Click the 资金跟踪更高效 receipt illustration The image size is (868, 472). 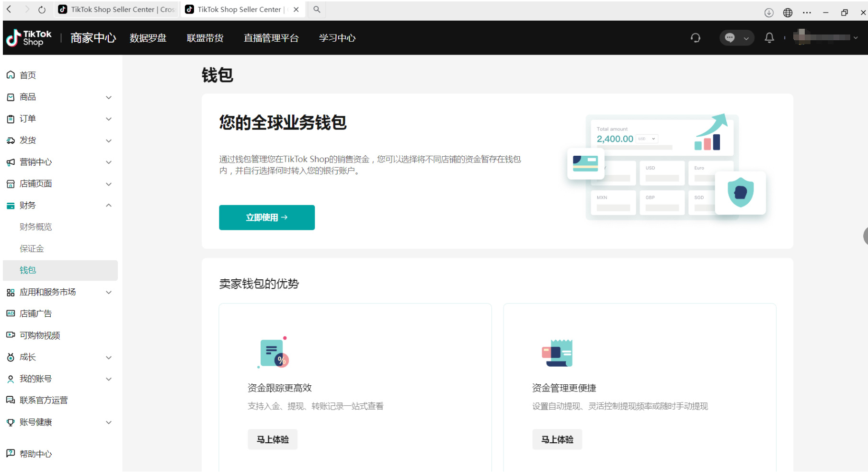pyautogui.click(x=273, y=352)
